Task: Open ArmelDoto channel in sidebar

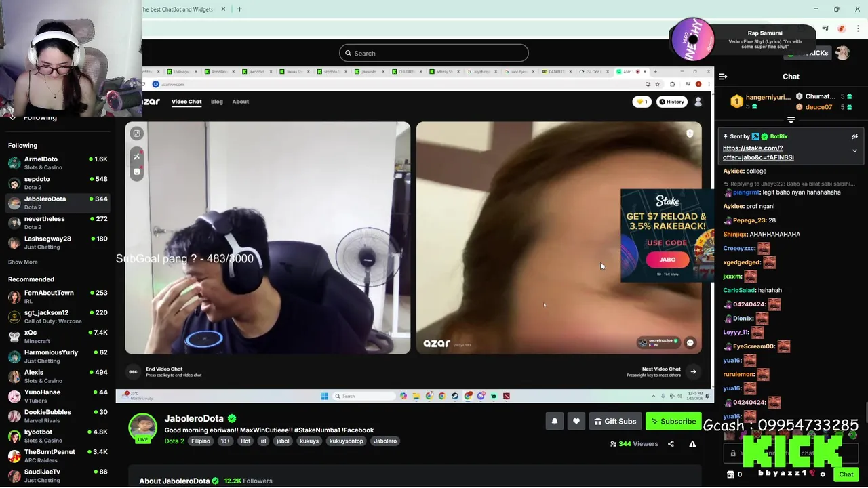Action: [x=58, y=163]
